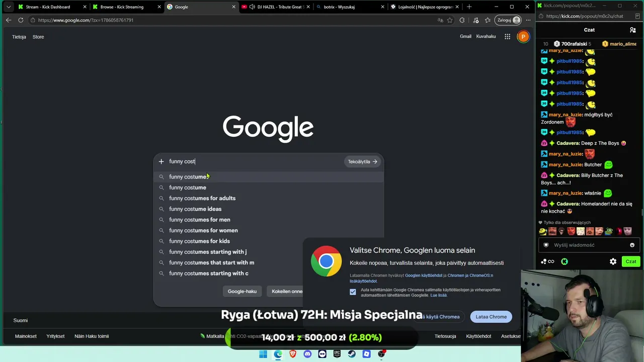
Task: Select suggestion 'funny costumes that start with m'
Action: 269,262
